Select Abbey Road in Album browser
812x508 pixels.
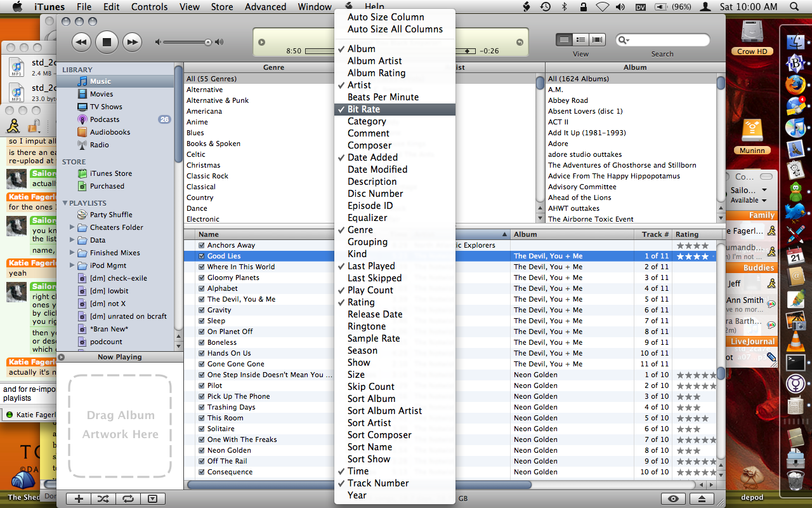[568, 100]
